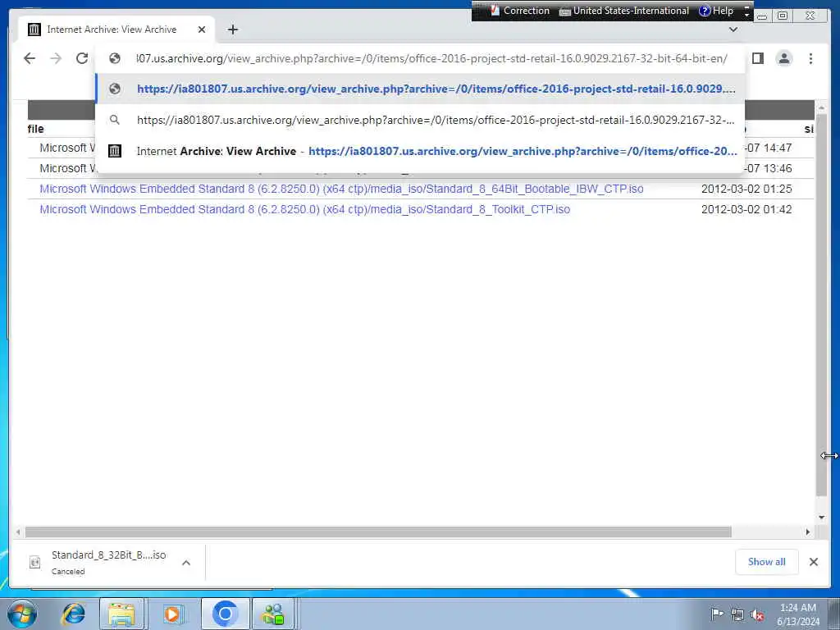Choose the search-for-URL suggestion with magnifier
Image resolution: width=840 pixels, height=630 pixels.
pyautogui.click(x=420, y=120)
